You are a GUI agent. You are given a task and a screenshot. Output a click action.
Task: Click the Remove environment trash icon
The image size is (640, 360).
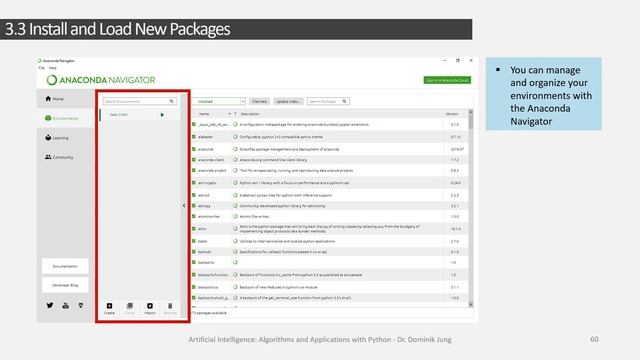(170, 306)
